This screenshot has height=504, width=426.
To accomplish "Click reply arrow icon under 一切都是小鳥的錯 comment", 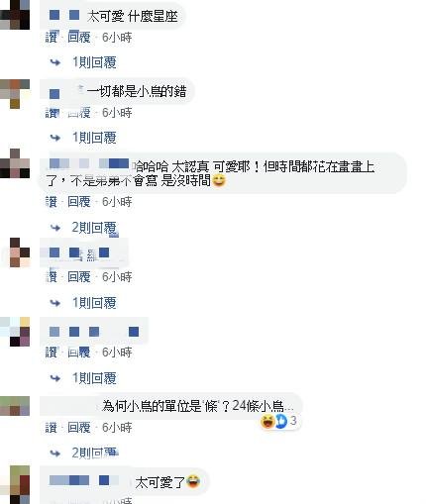I will pos(55,138).
